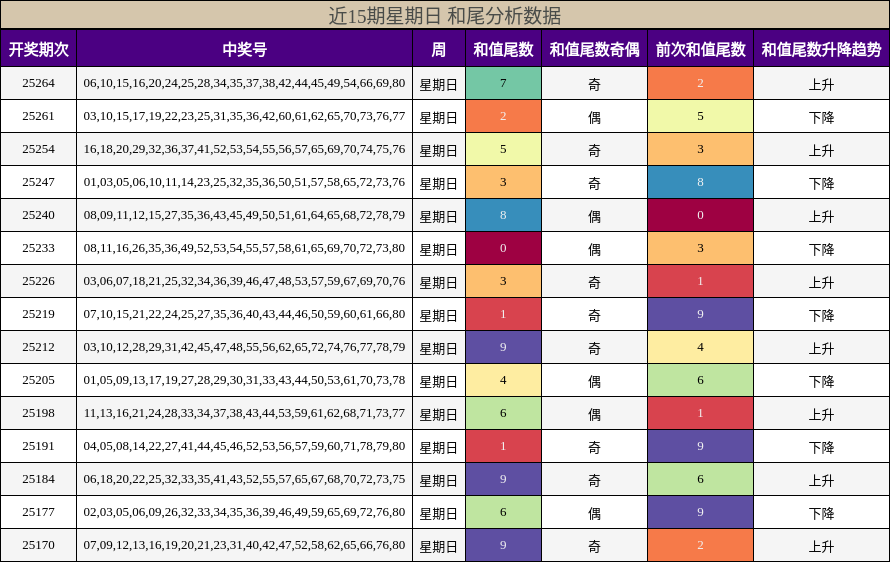Click the title 近15期星期日 和尾分析数据

445,15
